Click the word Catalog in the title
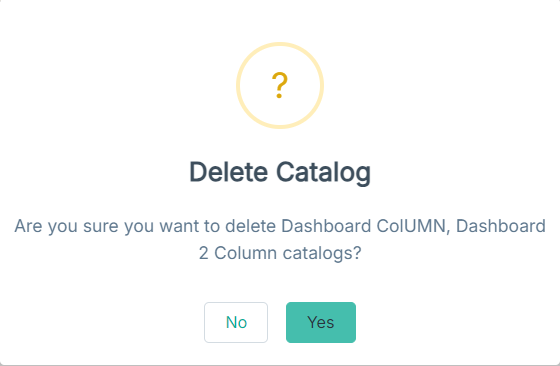560x366 pixels. pos(323,172)
